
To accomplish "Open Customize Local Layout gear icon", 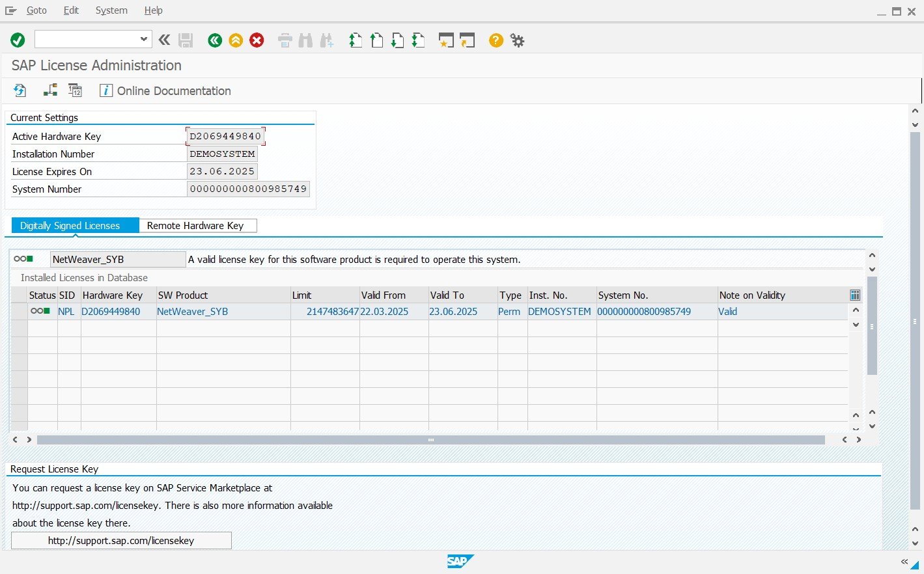I will (517, 40).
